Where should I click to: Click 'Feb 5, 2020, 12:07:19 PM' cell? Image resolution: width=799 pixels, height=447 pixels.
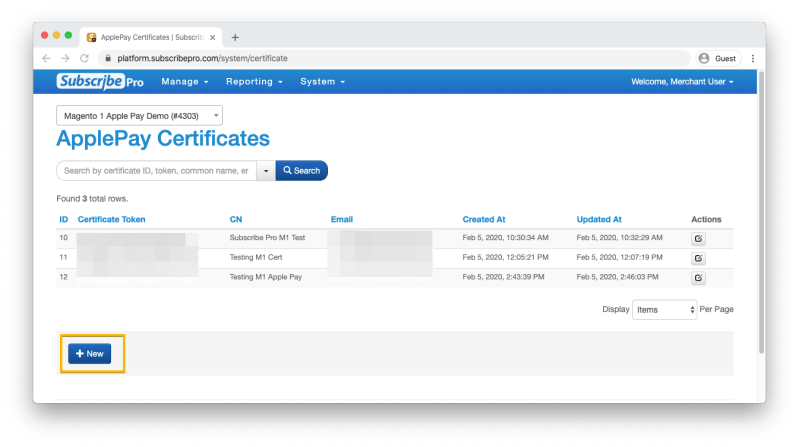(620, 257)
